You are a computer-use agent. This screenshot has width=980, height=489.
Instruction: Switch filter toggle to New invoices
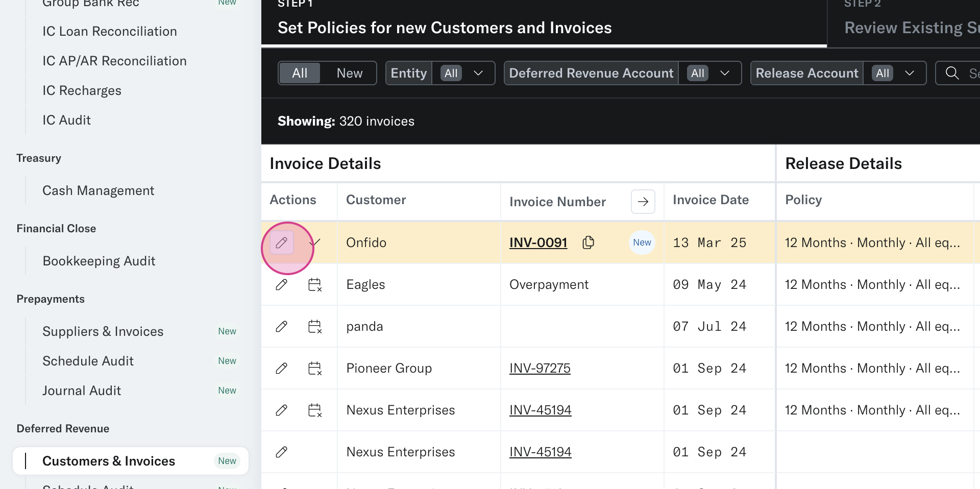point(350,73)
